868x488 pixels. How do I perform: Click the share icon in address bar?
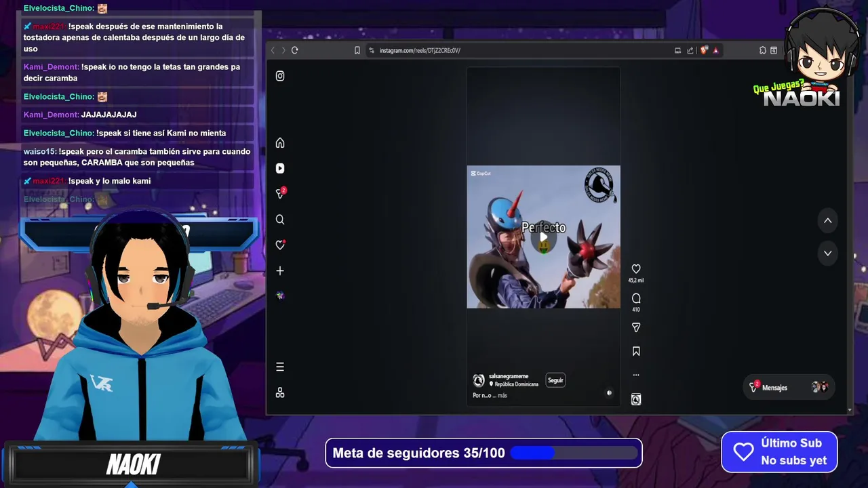click(690, 50)
